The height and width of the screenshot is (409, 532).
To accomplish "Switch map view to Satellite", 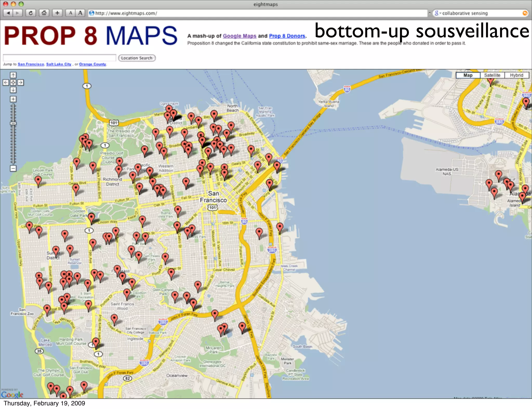I will pyautogui.click(x=492, y=75).
